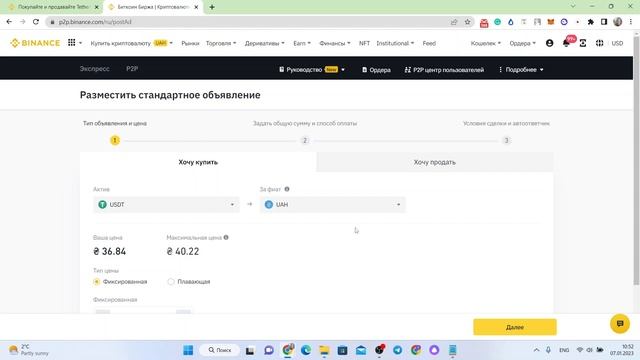Open the MetaMask fox extension
The image size is (640, 360).
[551, 22]
